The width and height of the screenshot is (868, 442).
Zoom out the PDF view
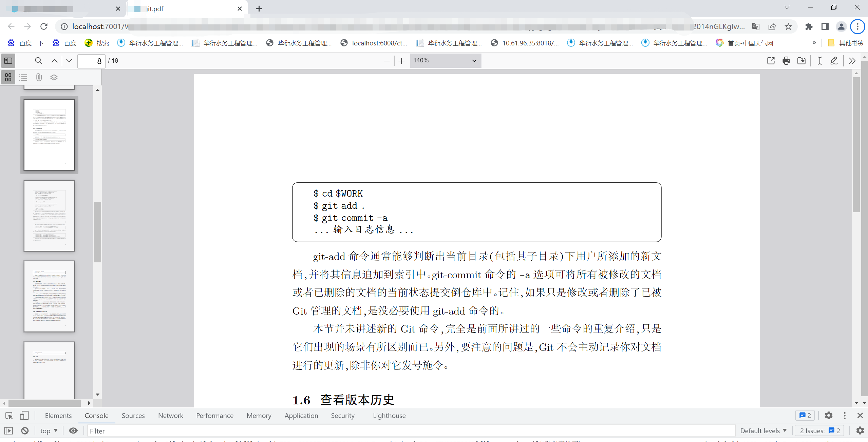click(386, 60)
